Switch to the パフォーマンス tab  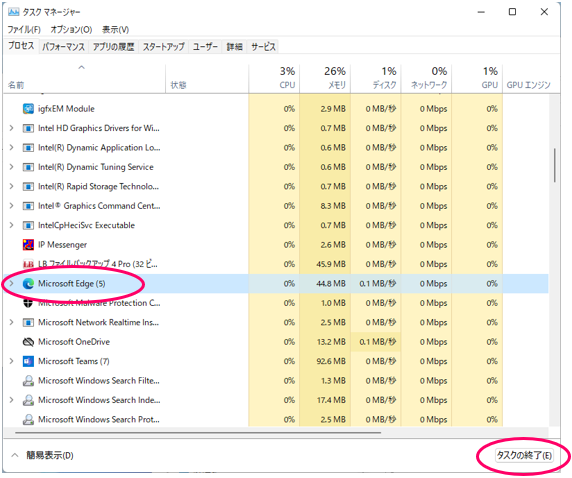[63, 47]
